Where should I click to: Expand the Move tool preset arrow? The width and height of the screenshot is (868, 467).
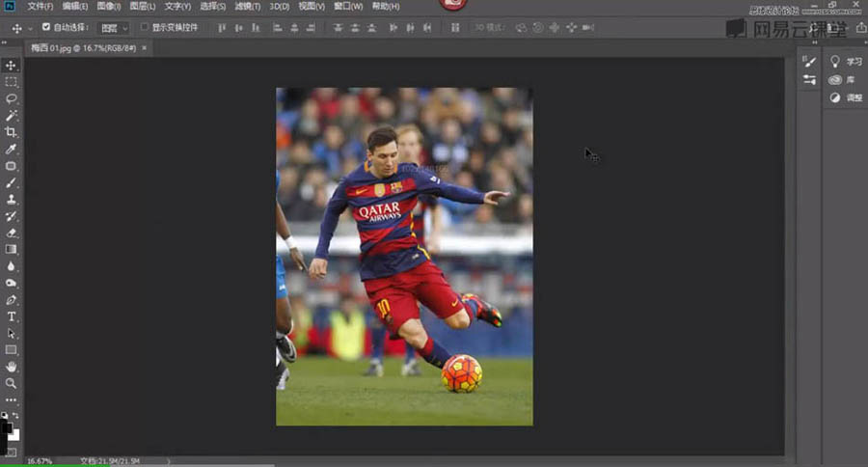click(x=29, y=28)
